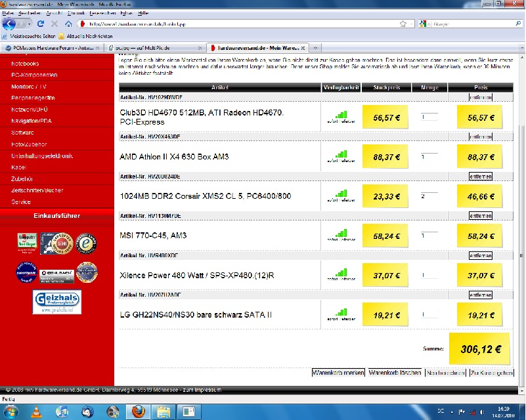This screenshot has width=526, height=420.
Task: Click the Geizhals Preisvergleich logo
Action: coord(57,302)
